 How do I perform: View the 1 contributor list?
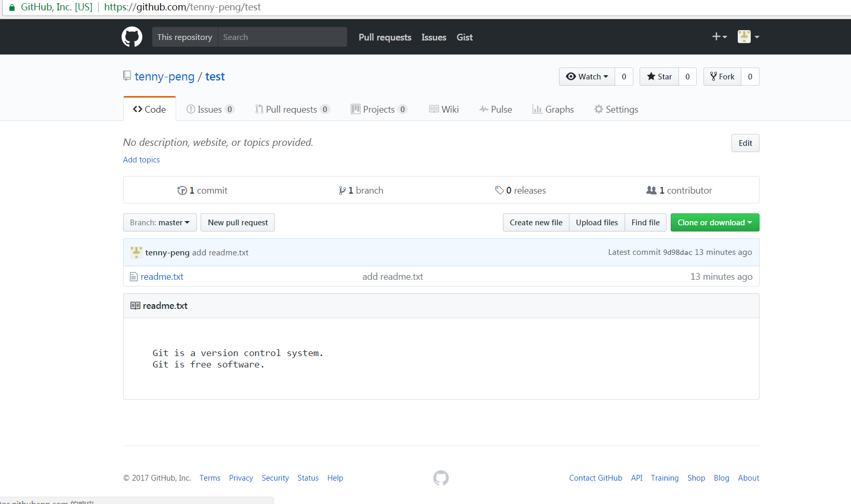tap(680, 190)
